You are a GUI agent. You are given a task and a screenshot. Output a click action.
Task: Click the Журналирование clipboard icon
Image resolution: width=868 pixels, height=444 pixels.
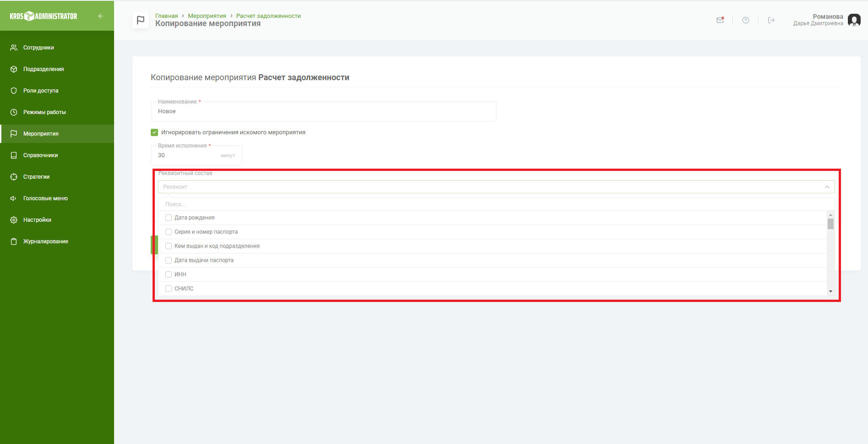[14, 241]
